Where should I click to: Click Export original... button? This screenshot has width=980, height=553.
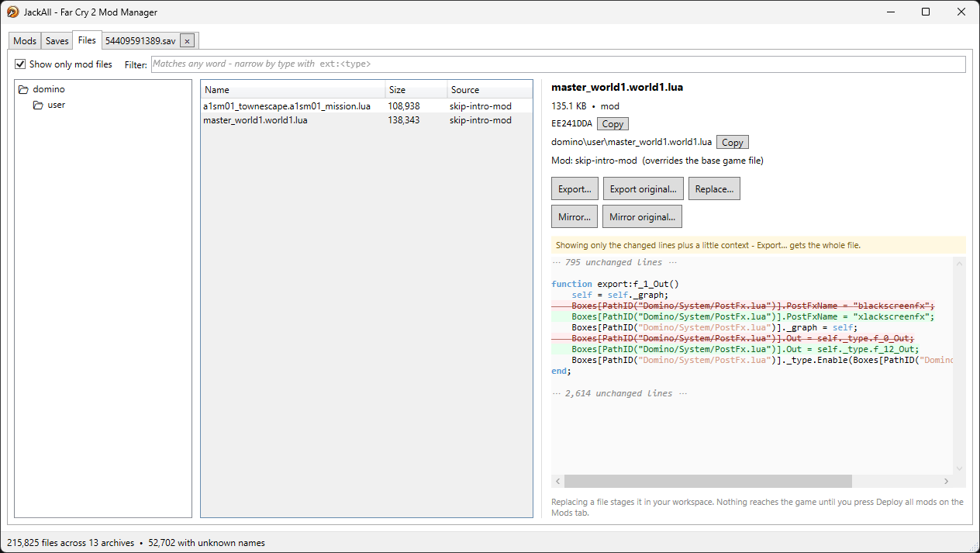644,188
